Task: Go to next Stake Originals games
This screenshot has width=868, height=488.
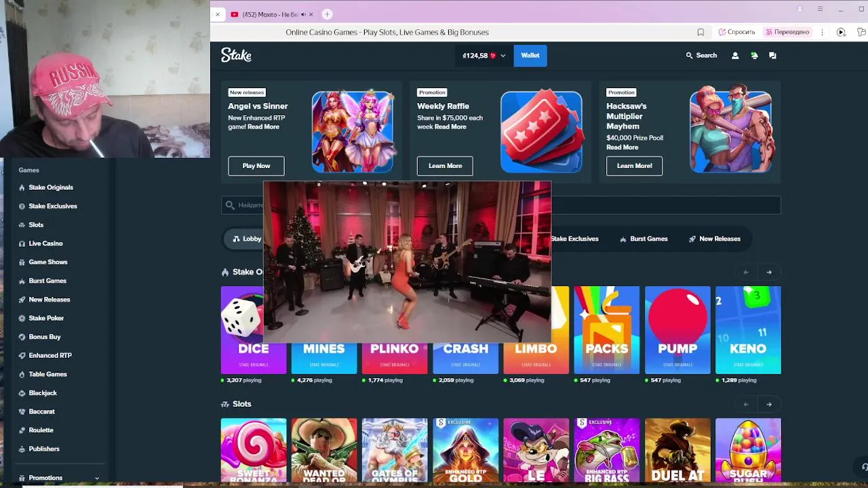Action: pyautogui.click(x=769, y=272)
